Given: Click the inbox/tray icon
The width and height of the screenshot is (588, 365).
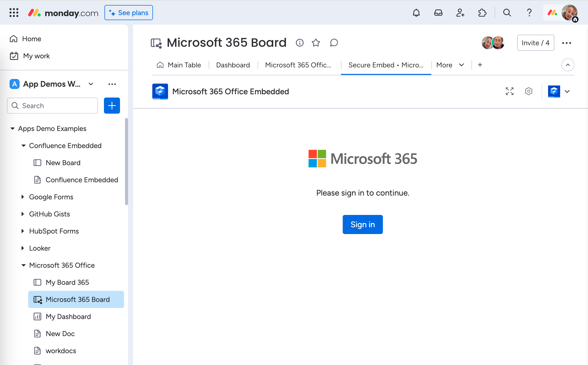Looking at the screenshot, I should pyautogui.click(x=438, y=12).
